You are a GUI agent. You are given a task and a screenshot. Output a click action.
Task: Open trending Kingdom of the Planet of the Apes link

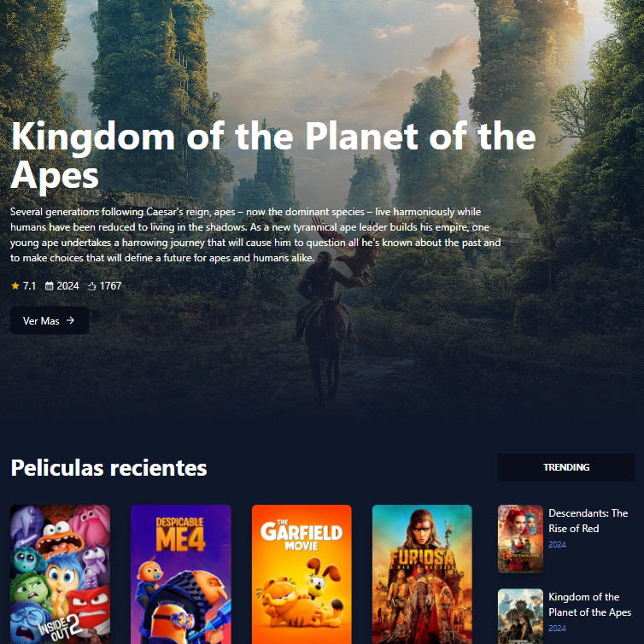[x=590, y=605]
